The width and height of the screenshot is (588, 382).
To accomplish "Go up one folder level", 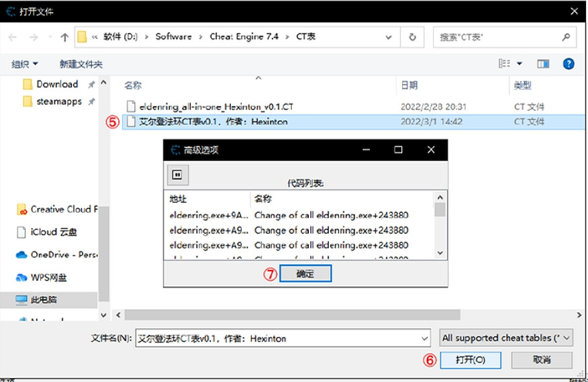I will 64,37.
